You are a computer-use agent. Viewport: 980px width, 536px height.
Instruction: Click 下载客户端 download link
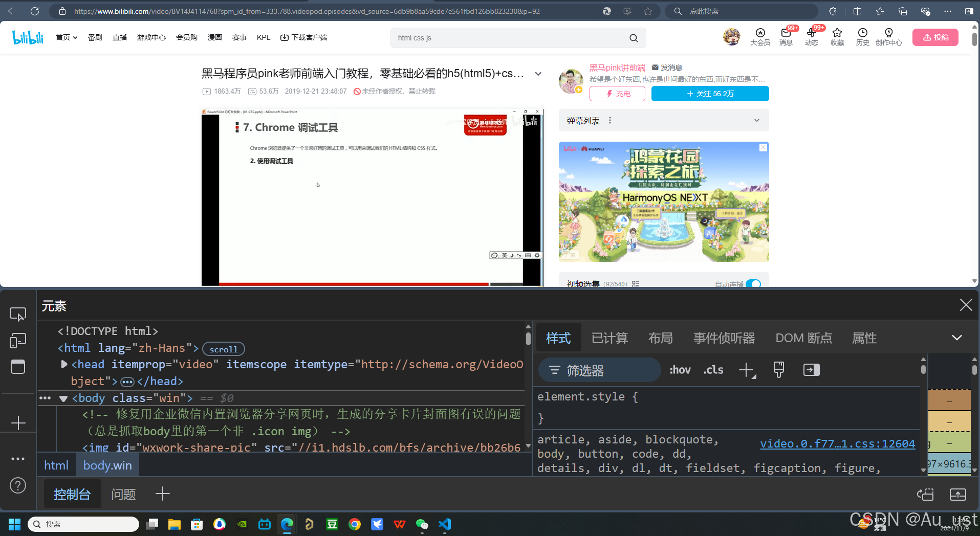[x=304, y=37]
